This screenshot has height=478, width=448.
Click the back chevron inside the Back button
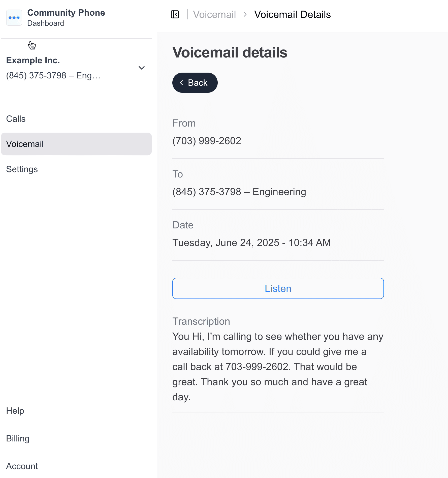click(182, 83)
